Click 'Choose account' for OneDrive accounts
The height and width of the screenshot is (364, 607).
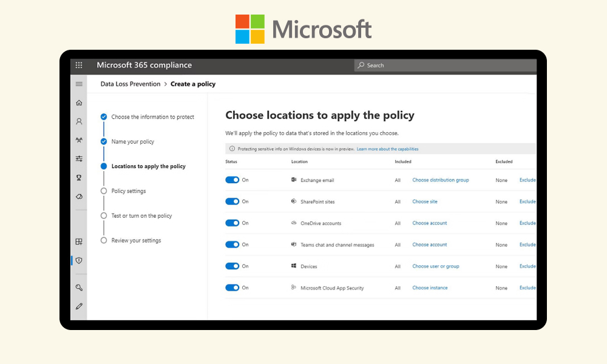(x=430, y=223)
